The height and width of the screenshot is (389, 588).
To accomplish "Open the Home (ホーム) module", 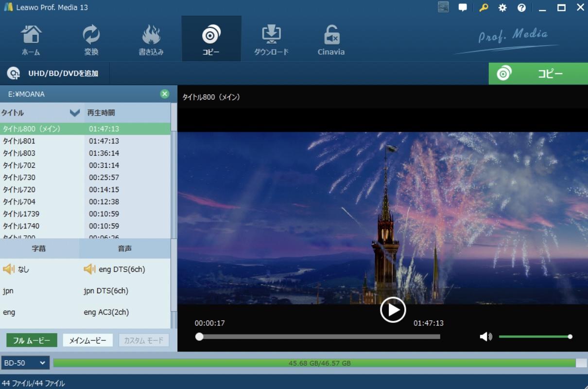I will [31, 40].
